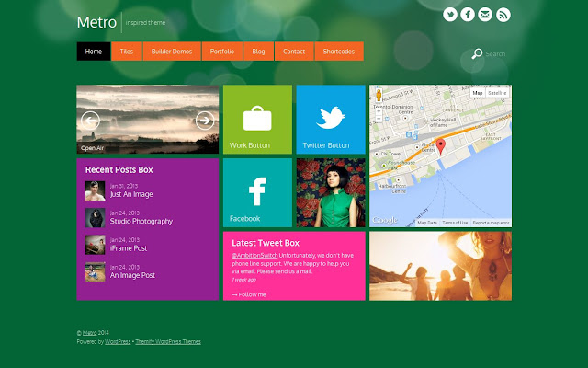Image resolution: width=588 pixels, height=368 pixels.
Task: Open the Facebook icon in header
Action: coord(468,14)
